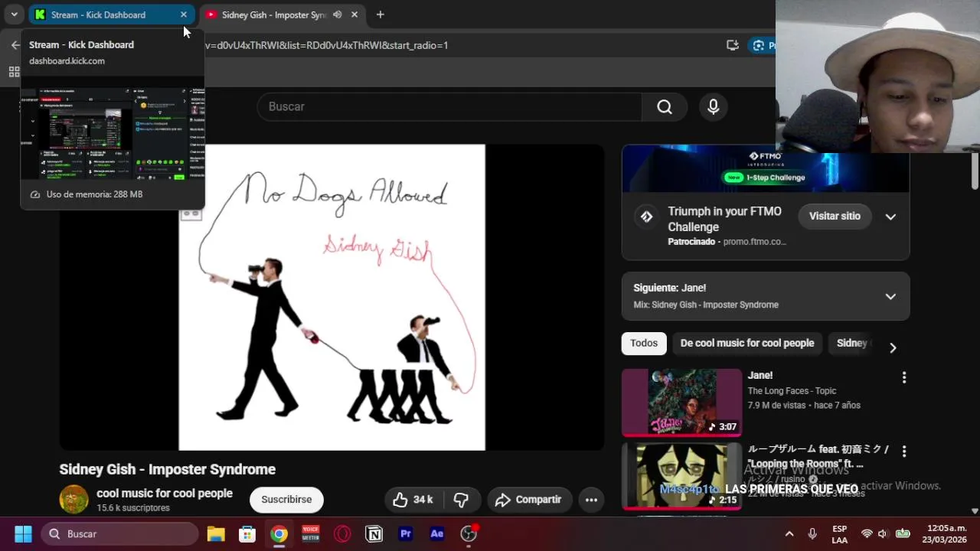Open File Explorer from taskbar
Image resolution: width=980 pixels, height=551 pixels.
click(216, 534)
